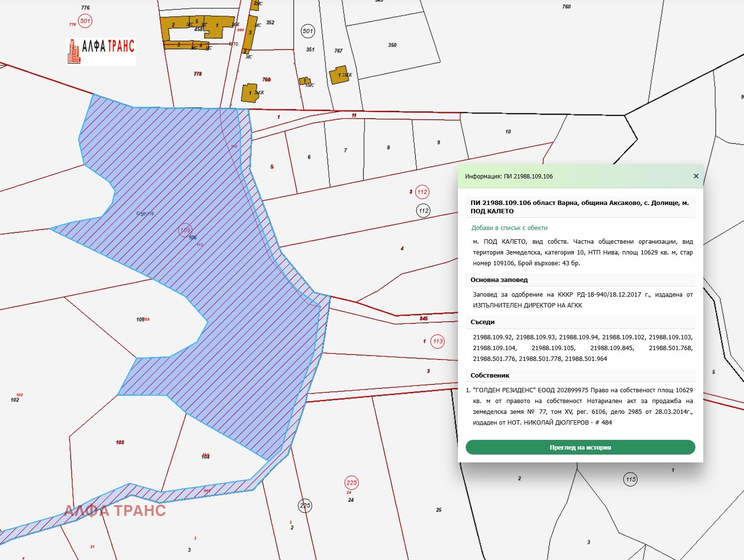The image size is (744, 560).
Task: Close the ПИ 21988.109.106 information popup
Action: 695,176
